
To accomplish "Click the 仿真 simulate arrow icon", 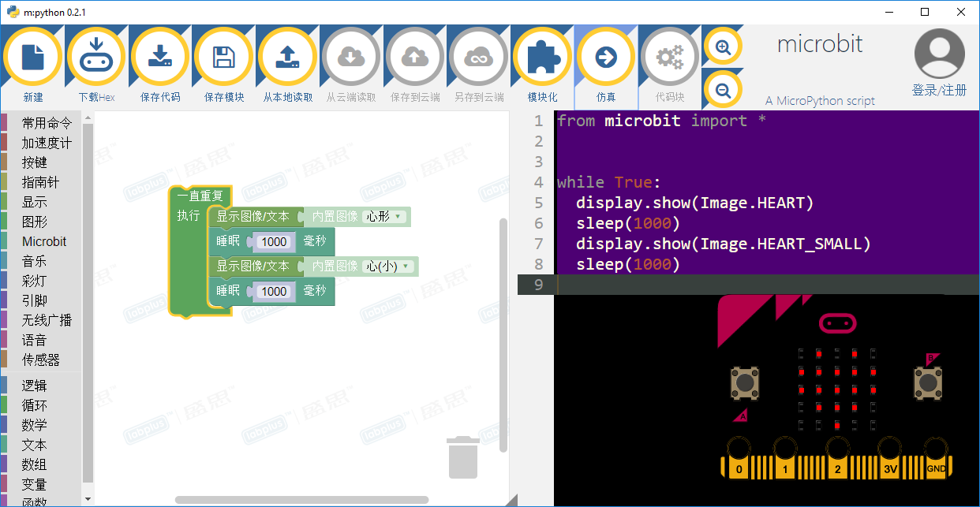I will (x=606, y=57).
